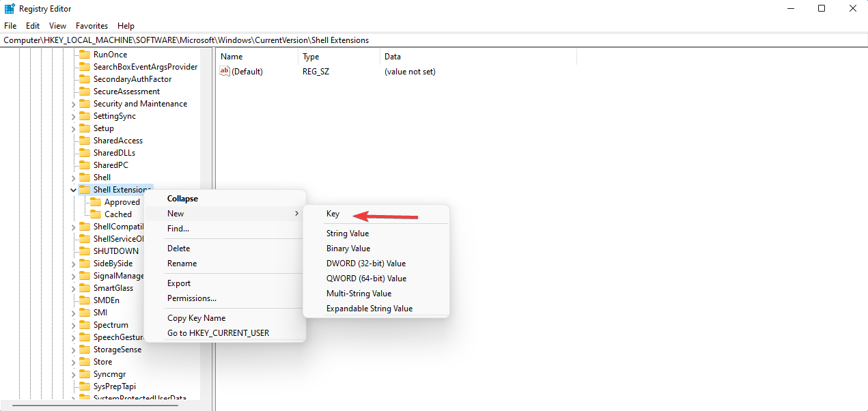Click the SMDEn folder icon
Viewport: 868px width, 411px height.
click(x=84, y=300)
